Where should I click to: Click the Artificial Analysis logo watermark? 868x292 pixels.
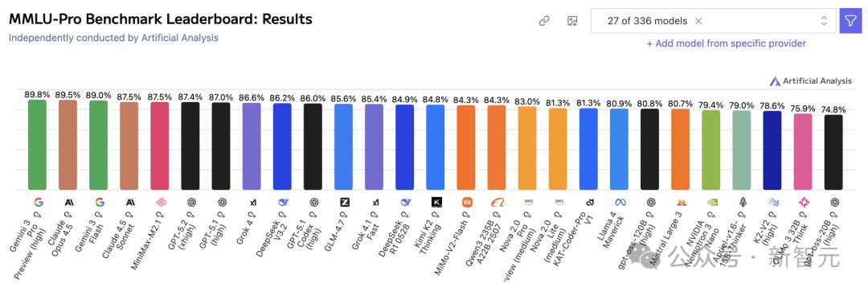click(x=811, y=81)
